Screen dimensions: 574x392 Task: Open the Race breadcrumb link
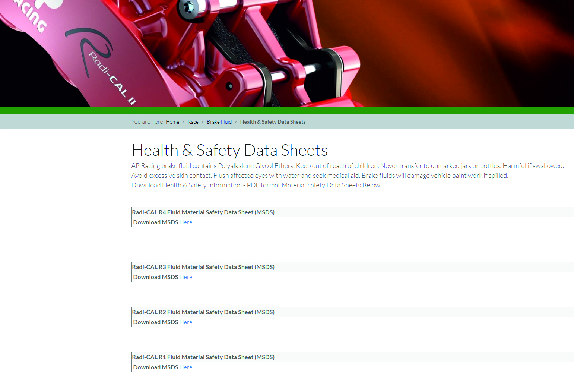coord(193,122)
